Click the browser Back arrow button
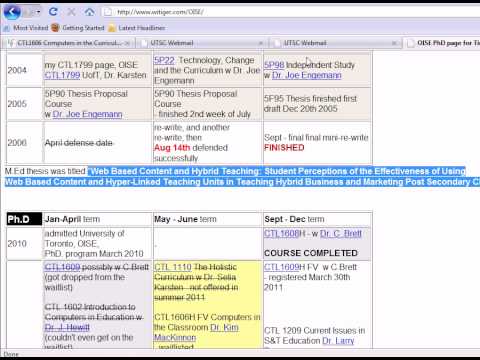480x360 pixels. click(12, 13)
